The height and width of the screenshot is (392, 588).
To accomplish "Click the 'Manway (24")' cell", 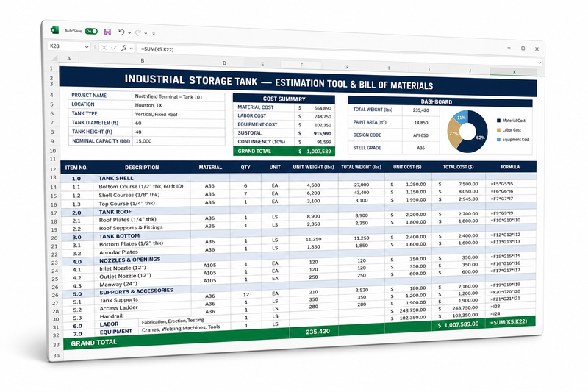I will coord(143,284).
